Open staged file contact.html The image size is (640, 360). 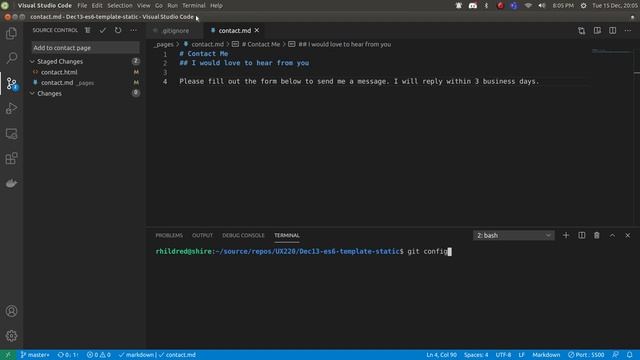pyautogui.click(x=59, y=72)
